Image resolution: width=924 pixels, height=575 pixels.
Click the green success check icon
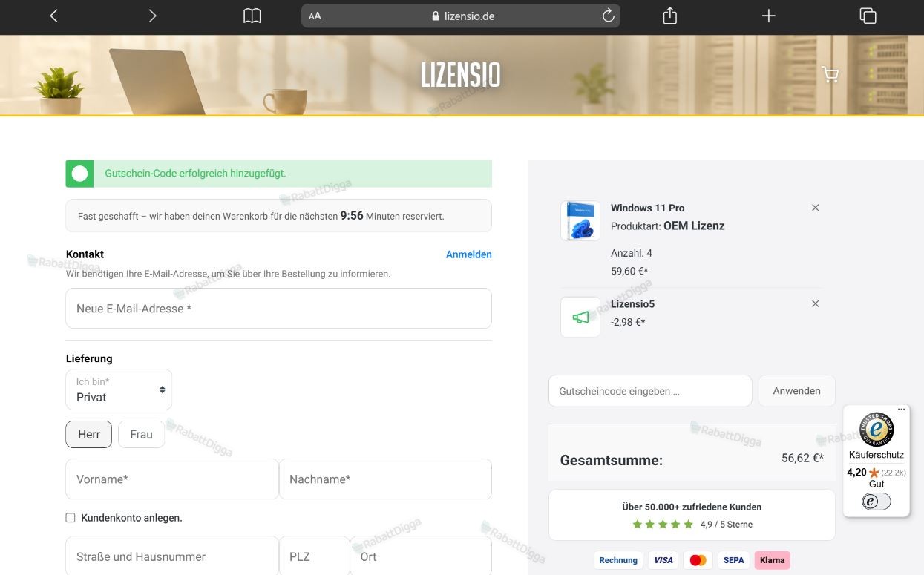tap(80, 174)
